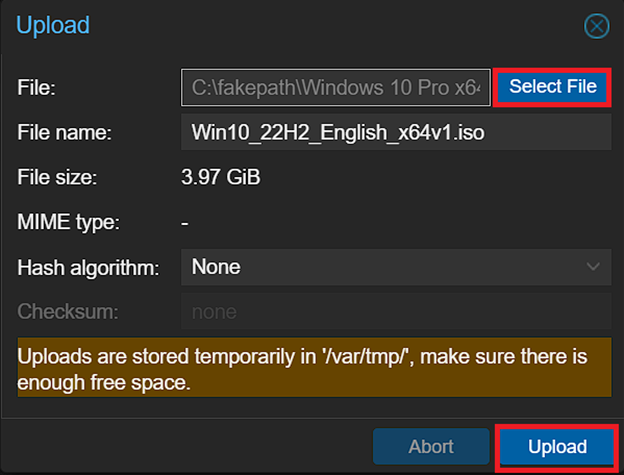Click the C:\fakepath file path field
The image size is (624, 475).
pyautogui.click(x=336, y=88)
